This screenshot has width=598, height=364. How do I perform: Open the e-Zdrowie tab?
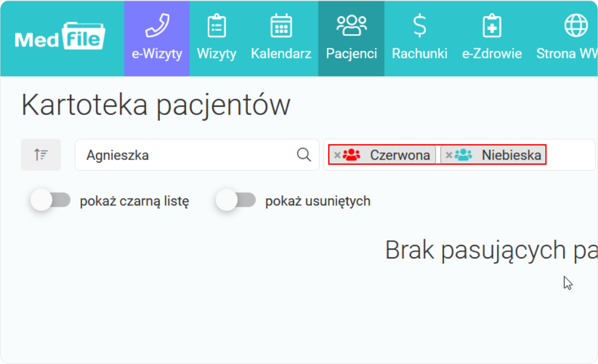[x=492, y=39]
